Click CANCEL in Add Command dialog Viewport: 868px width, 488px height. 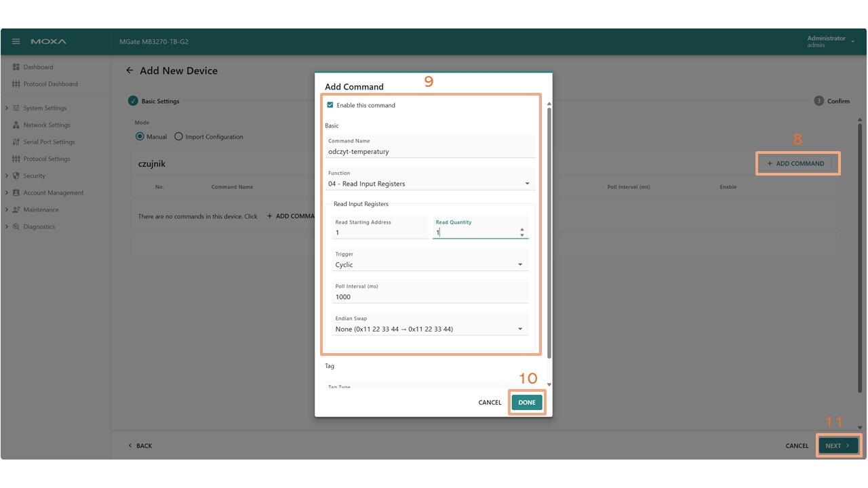[x=490, y=403]
